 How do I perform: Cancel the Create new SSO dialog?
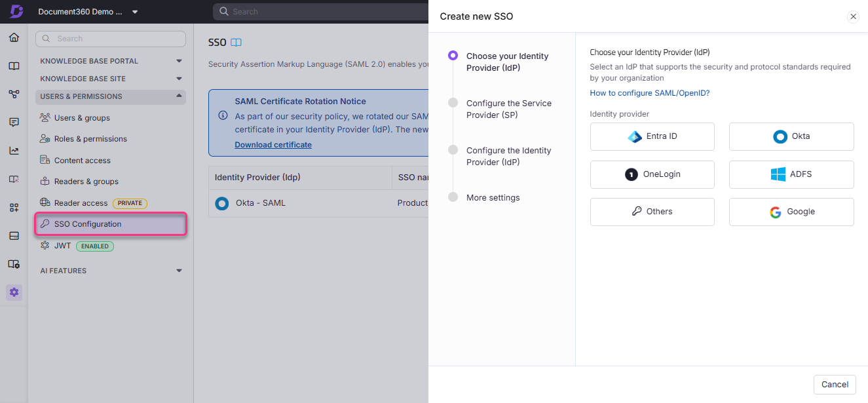tap(835, 384)
